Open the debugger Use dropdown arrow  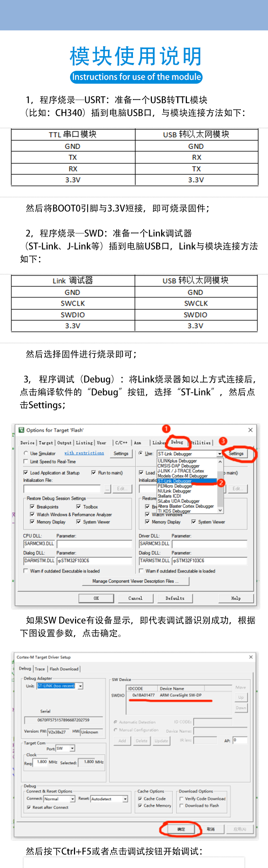point(219,453)
